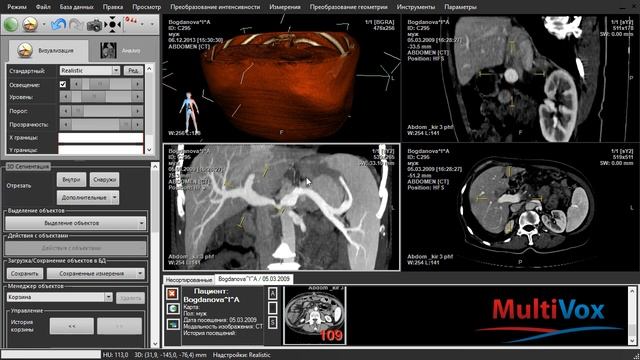
Task: Click the S button beside the series thumbnail
Action: tap(273, 322)
